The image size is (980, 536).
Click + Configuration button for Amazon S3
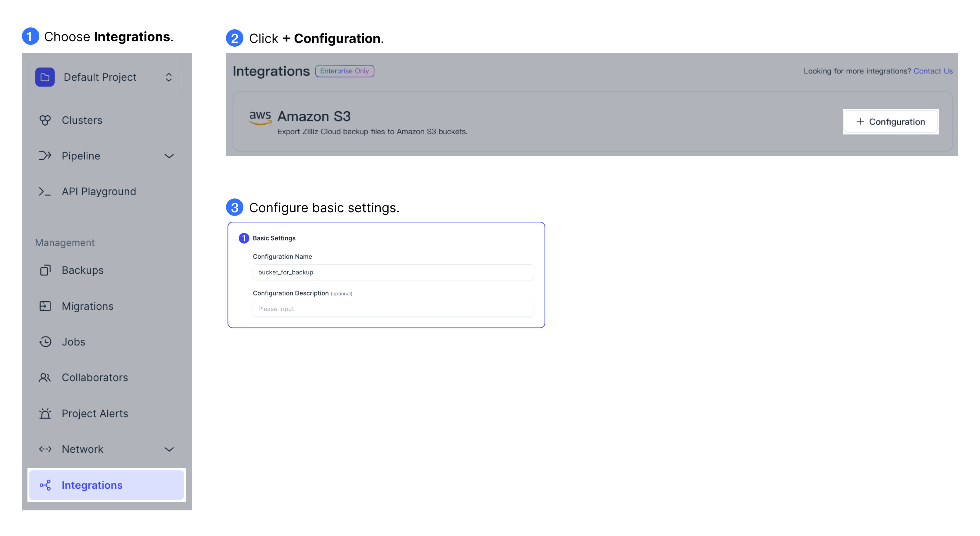[891, 121]
